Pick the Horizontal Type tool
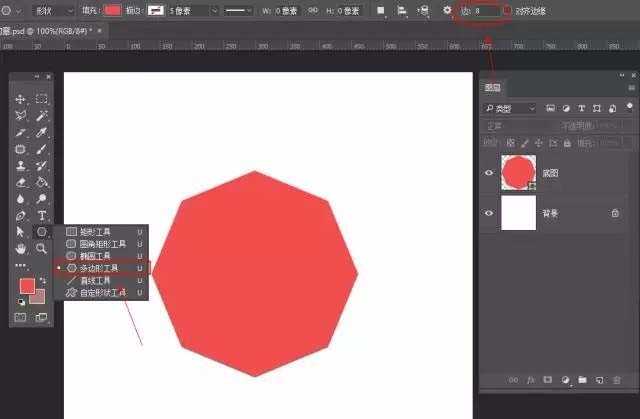640x419 pixels. coord(42,215)
